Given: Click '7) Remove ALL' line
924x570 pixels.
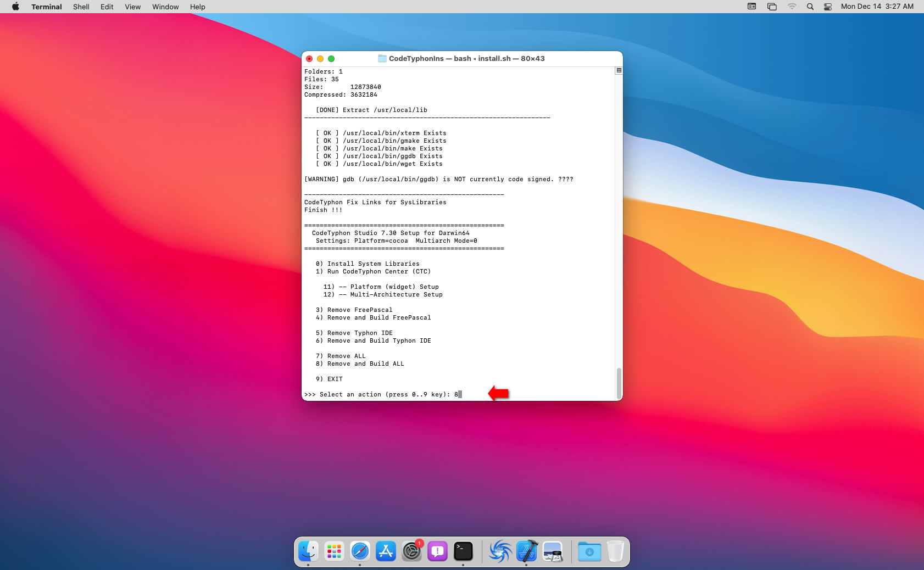Looking at the screenshot, I should click(x=341, y=356).
